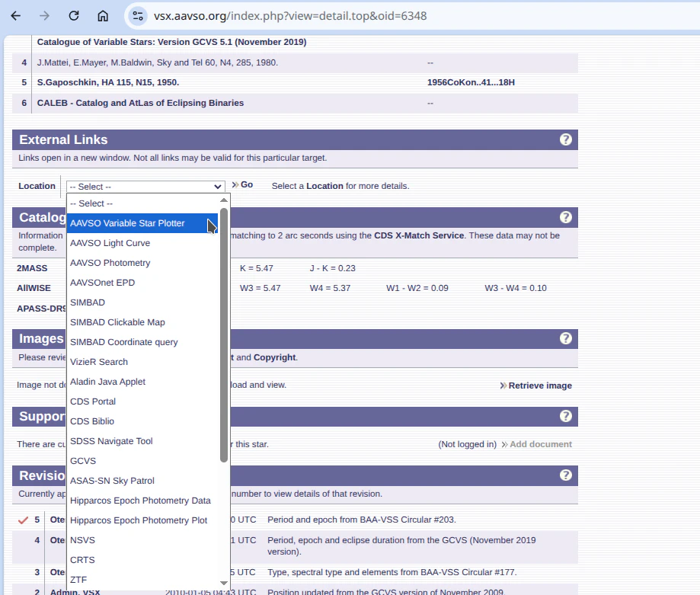The image size is (700, 595).
Task: Select AAVSO Variable Star Plotter option
Action: point(143,223)
